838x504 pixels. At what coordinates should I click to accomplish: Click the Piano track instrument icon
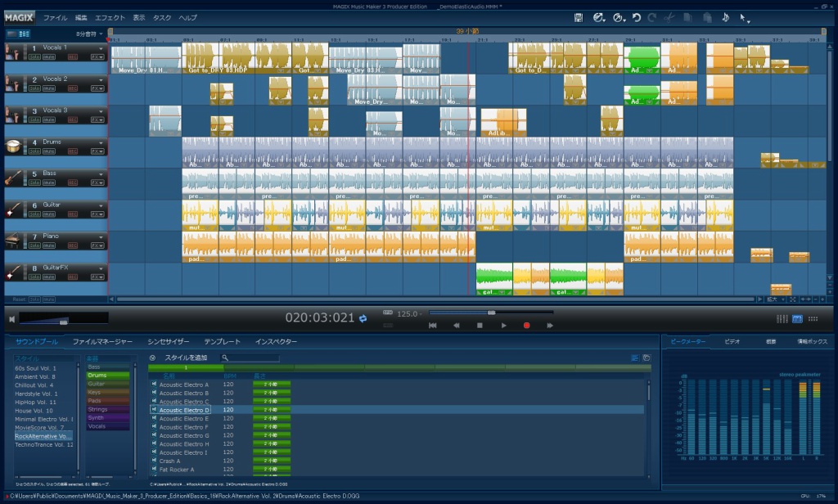coord(13,241)
